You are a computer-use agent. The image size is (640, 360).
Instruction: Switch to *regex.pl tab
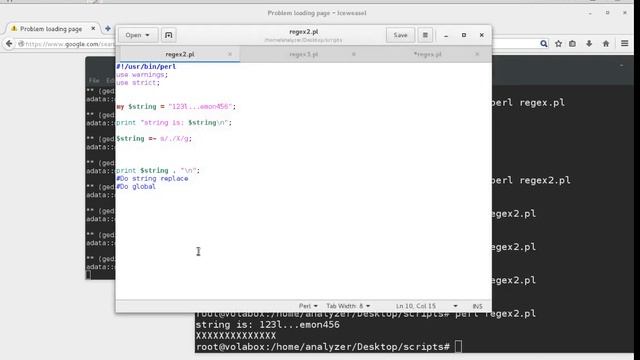click(427, 54)
